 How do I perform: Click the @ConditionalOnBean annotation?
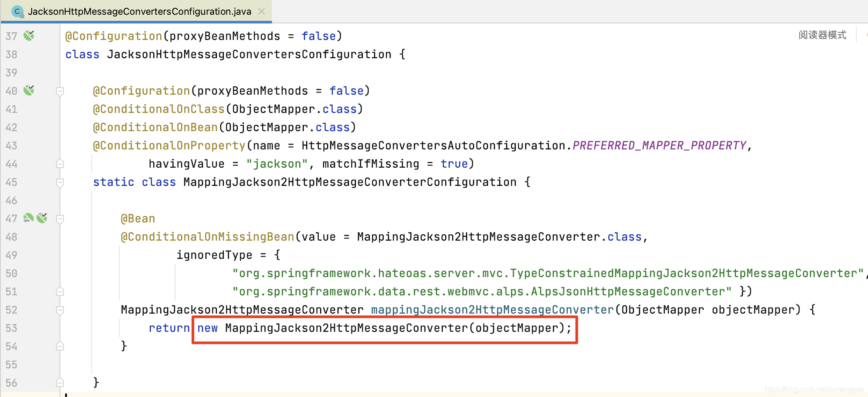click(x=156, y=127)
